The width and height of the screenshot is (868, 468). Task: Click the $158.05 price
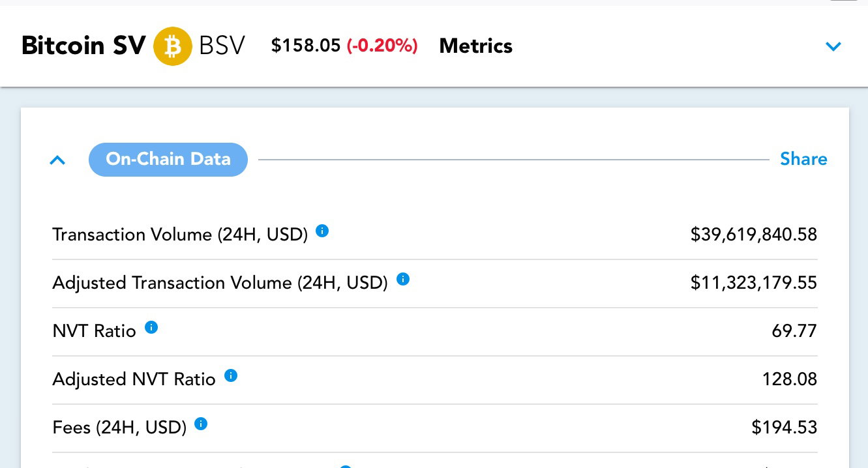tap(306, 46)
